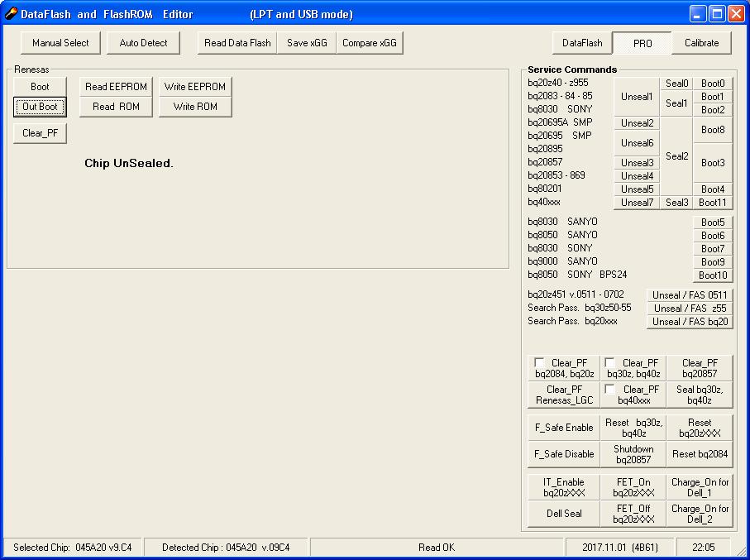The width and height of the screenshot is (750, 560).
Task: Click the Unseal4 button
Action: 637,176
